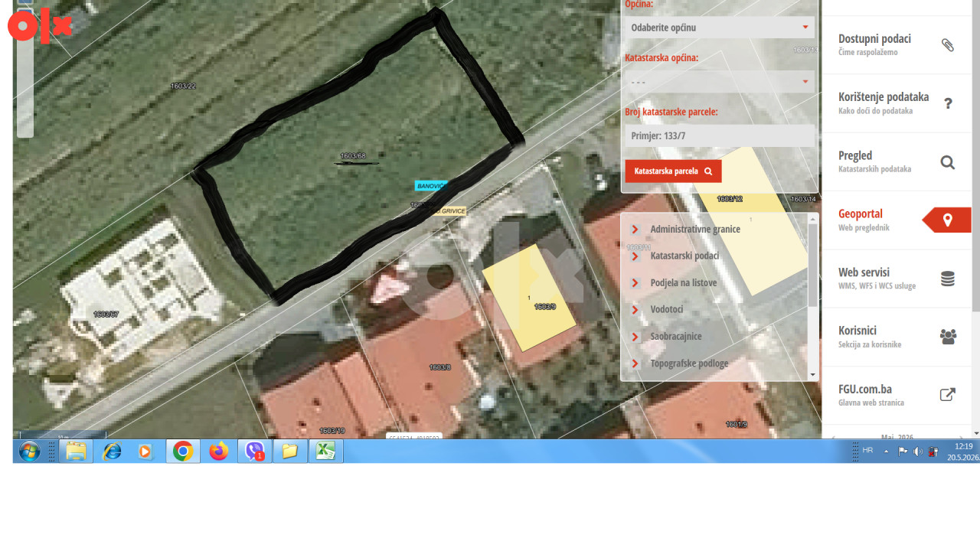The image size is (980, 551).
Task: Click the BANOVIĆI cyan map label
Action: 430,185
